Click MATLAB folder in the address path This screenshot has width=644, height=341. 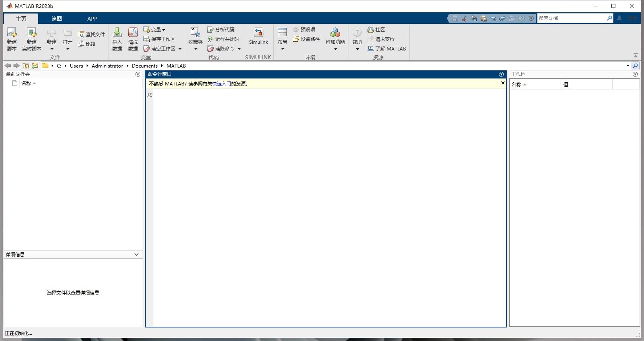click(x=176, y=66)
